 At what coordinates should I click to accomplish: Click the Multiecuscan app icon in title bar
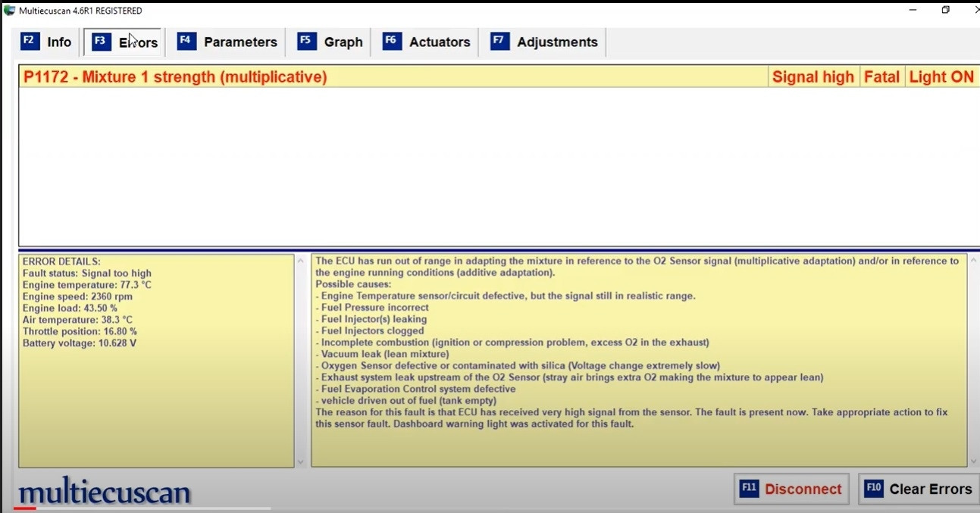click(x=9, y=11)
